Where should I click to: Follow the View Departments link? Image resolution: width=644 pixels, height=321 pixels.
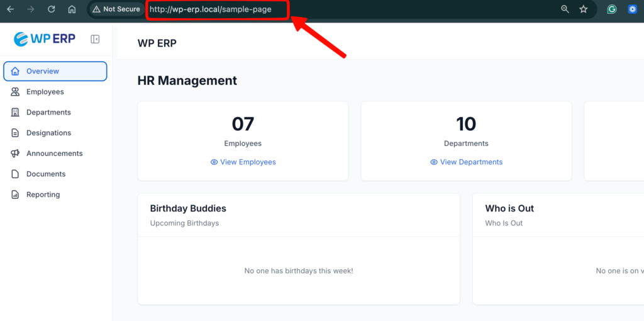pyautogui.click(x=466, y=162)
